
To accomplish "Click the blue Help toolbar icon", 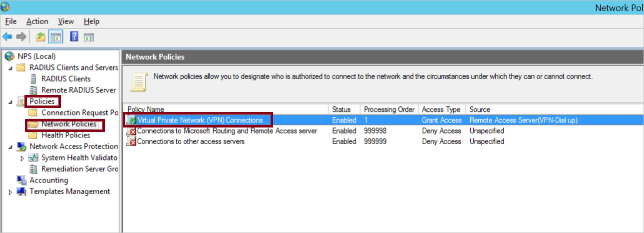I will (74, 36).
